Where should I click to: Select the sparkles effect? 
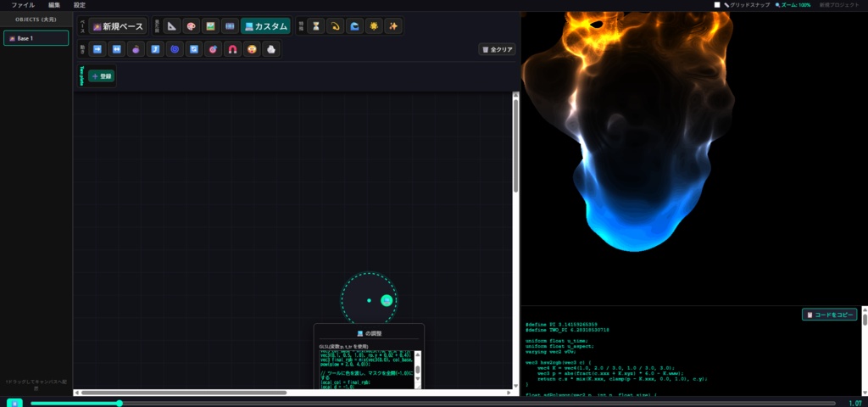(393, 26)
